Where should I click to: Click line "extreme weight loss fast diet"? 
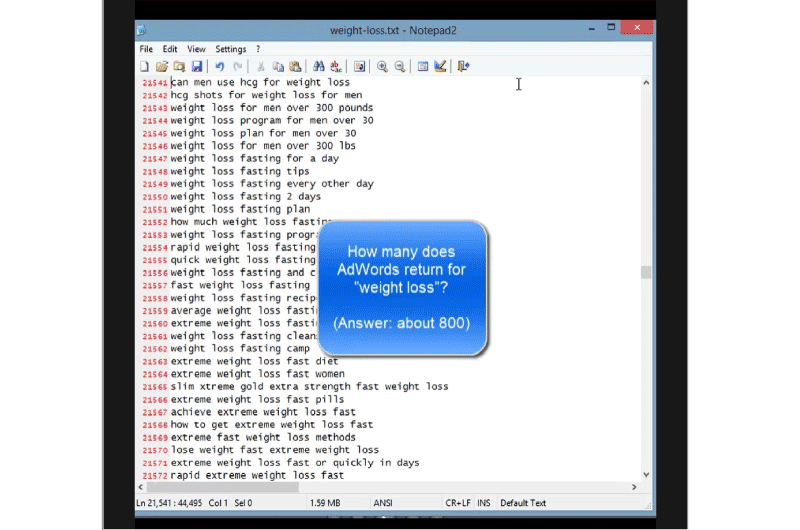click(254, 361)
